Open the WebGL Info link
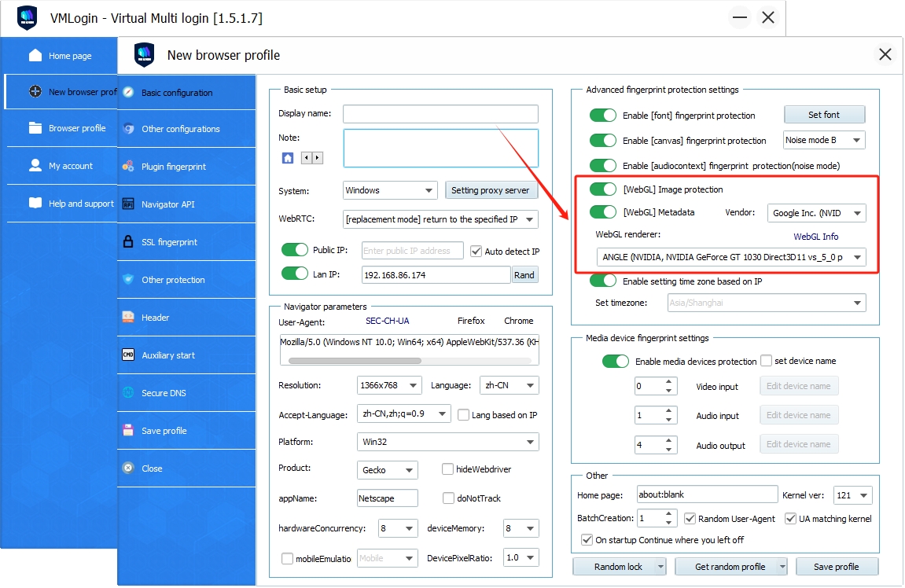Image resolution: width=905 pixels, height=588 pixels. (x=815, y=237)
